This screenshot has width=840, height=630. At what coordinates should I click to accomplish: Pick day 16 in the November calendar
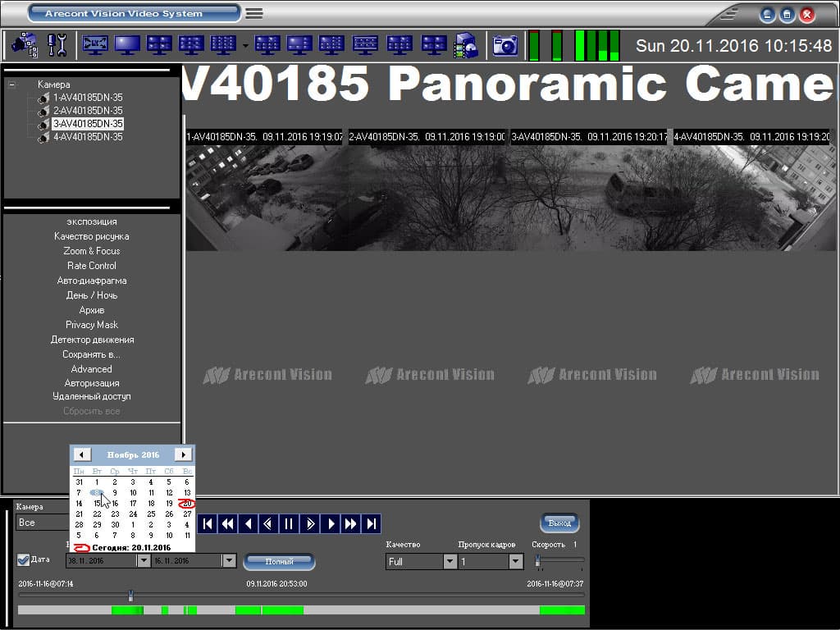pyautogui.click(x=115, y=504)
